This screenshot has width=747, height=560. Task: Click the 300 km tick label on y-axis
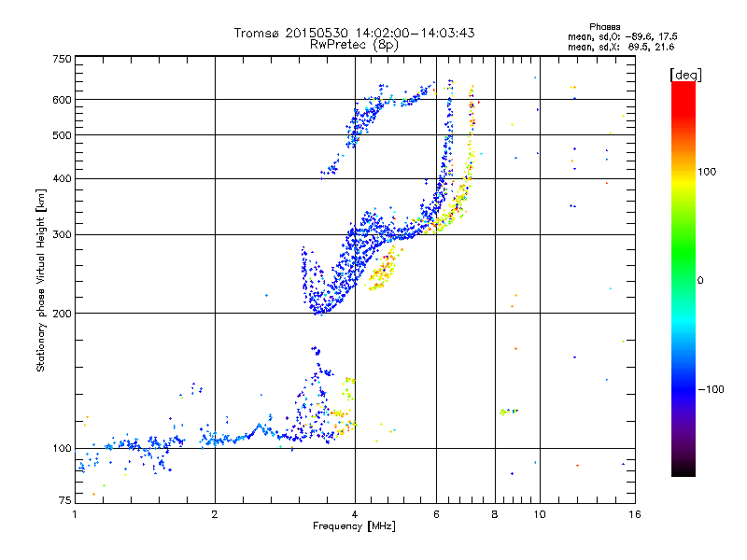tap(62, 234)
